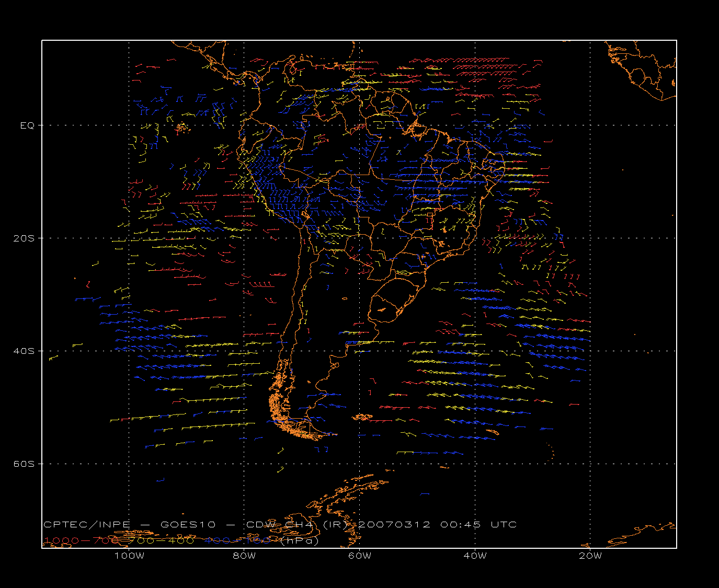Click the GOES10 satellite name
The width and height of the screenshot is (719, 588).
coord(188,525)
